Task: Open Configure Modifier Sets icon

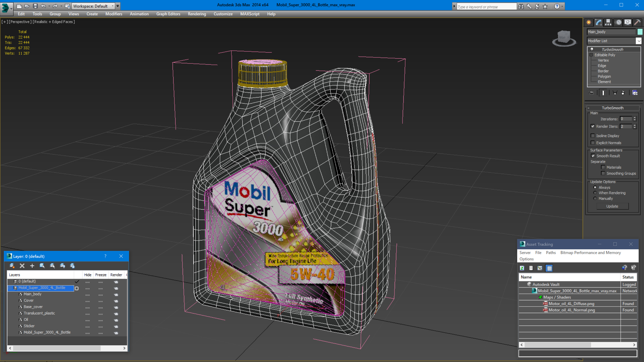Action: pos(635,93)
